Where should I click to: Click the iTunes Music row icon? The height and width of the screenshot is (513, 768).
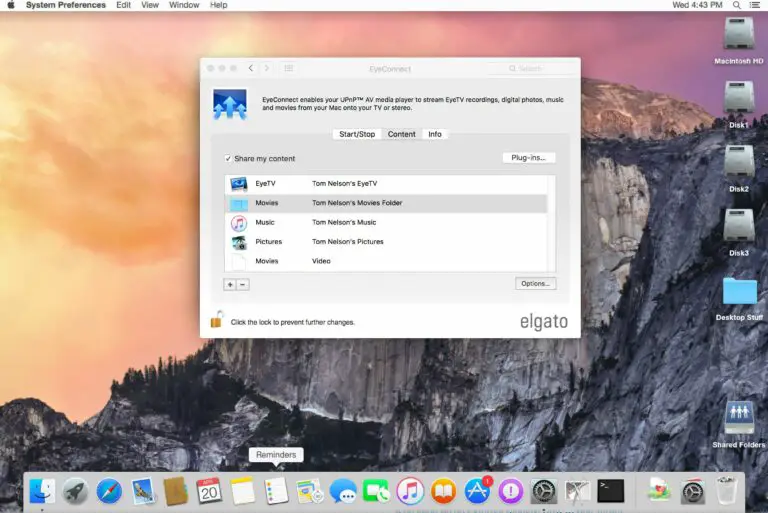(239, 223)
